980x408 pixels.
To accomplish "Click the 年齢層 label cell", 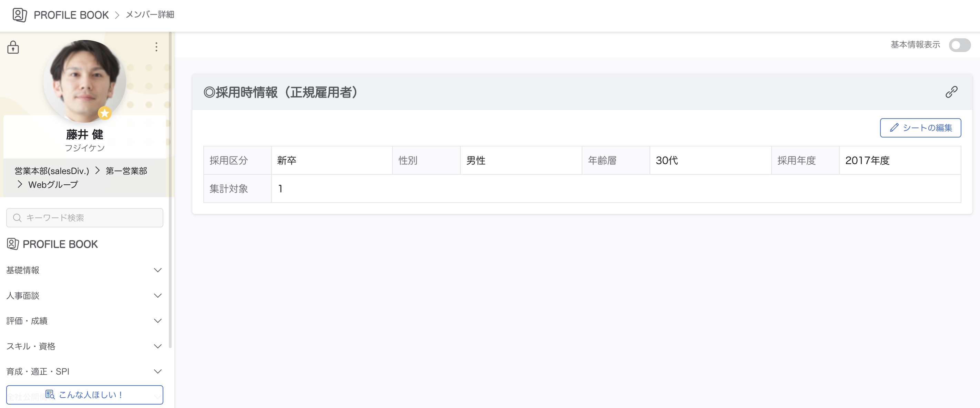I will [615, 160].
